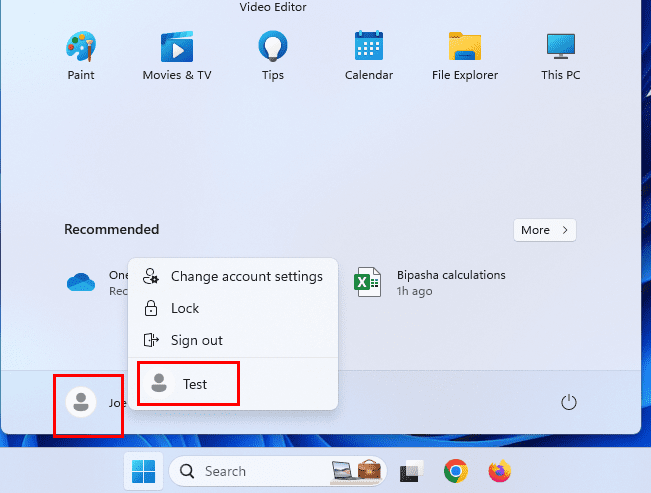The image size is (651, 493).
Task: Launch Movies & TV
Action: point(176,55)
